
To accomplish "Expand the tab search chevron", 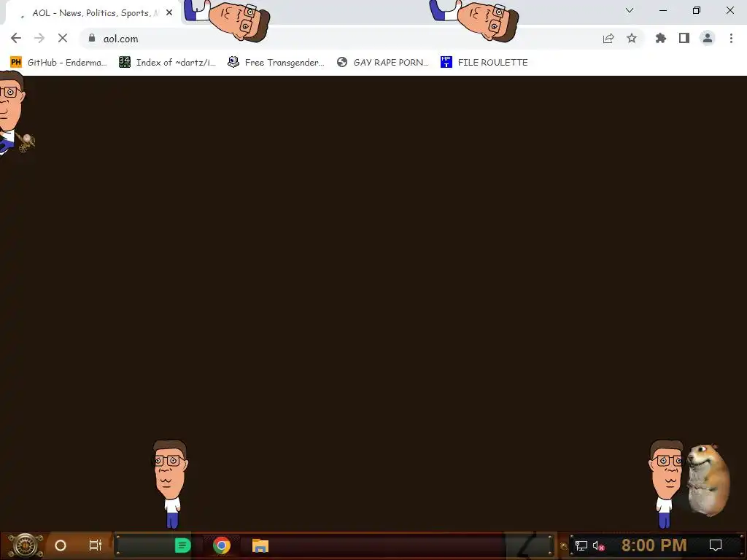I will click(630, 10).
